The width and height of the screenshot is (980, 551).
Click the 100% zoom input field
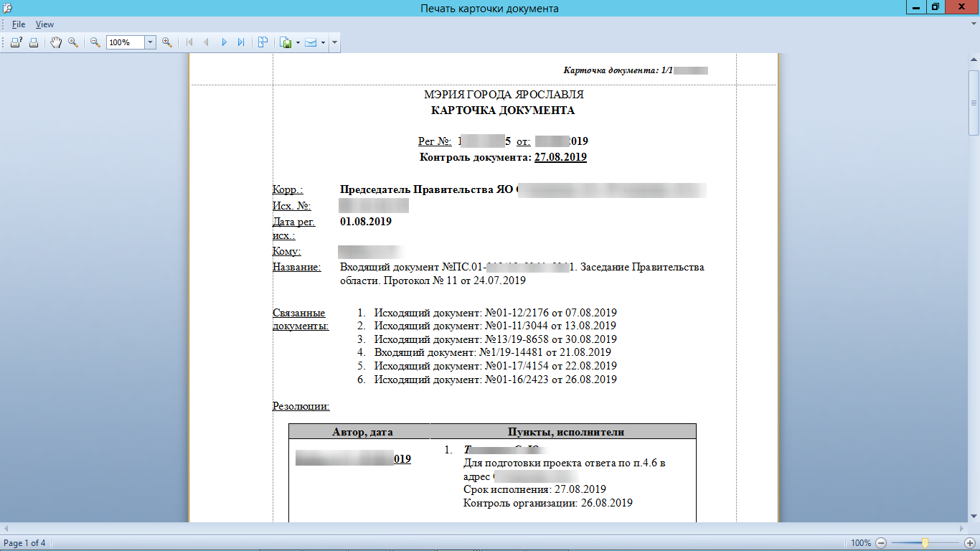click(126, 42)
